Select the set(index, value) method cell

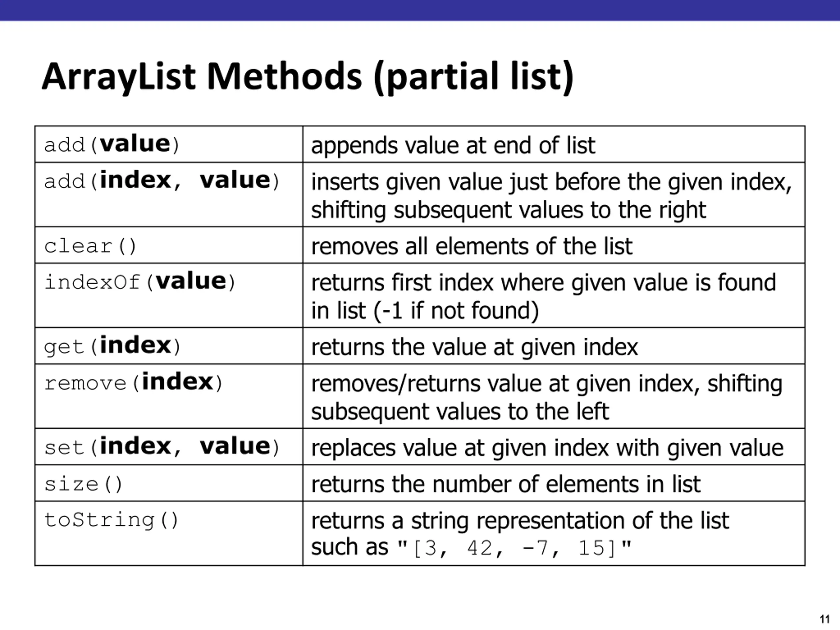click(x=162, y=447)
